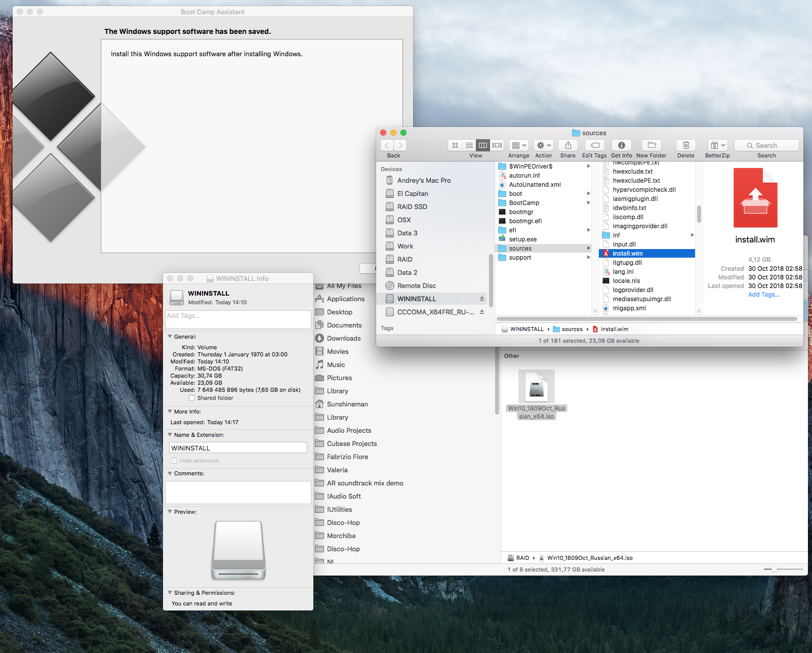This screenshot has width=812, height=653.
Task: Click the WININSTALL name text field
Action: 238,448
